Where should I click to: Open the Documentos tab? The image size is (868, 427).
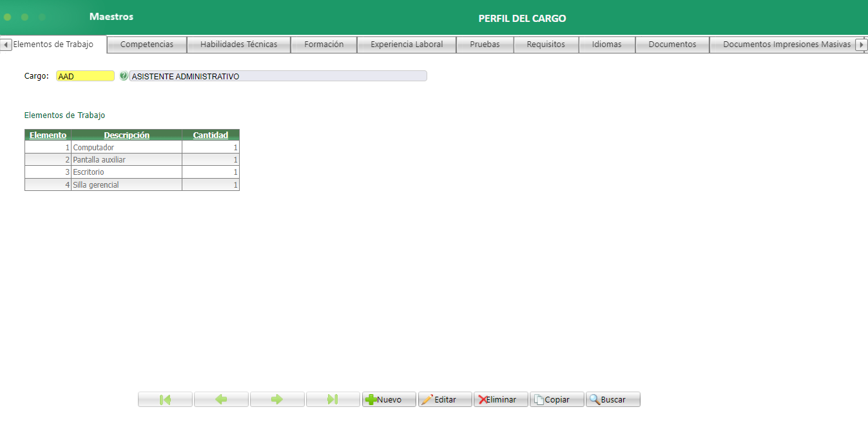(673, 45)
